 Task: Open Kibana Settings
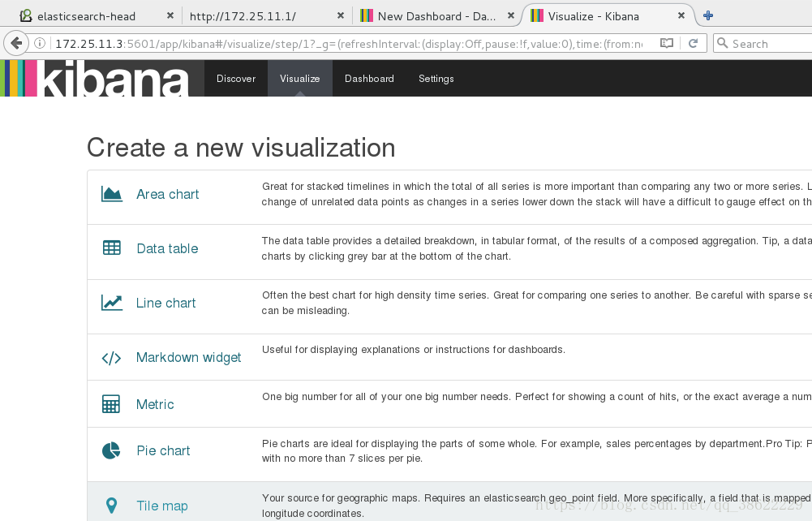pos(436,78)
